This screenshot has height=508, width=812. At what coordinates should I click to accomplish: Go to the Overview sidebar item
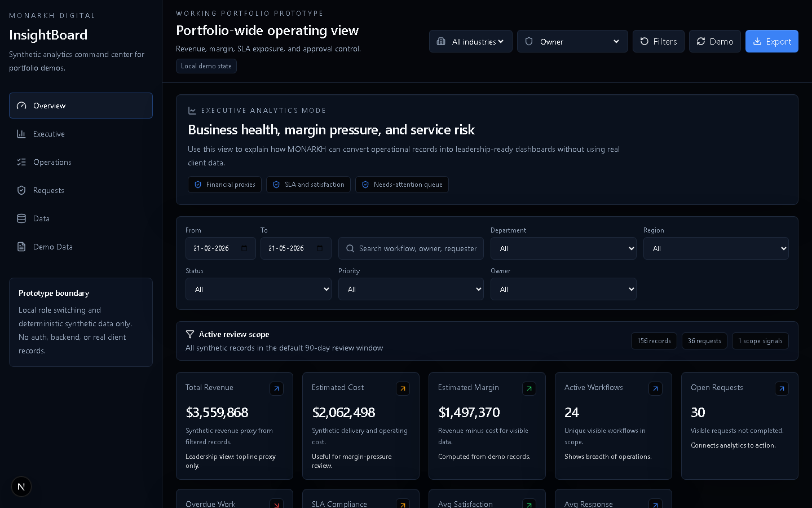coord(81,106)
